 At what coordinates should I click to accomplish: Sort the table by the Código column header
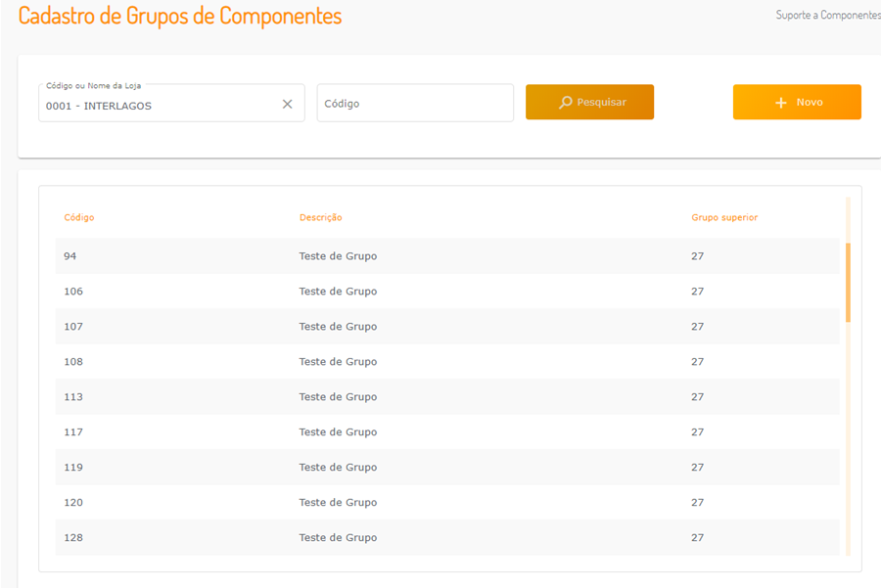click(x=79, y=217)
